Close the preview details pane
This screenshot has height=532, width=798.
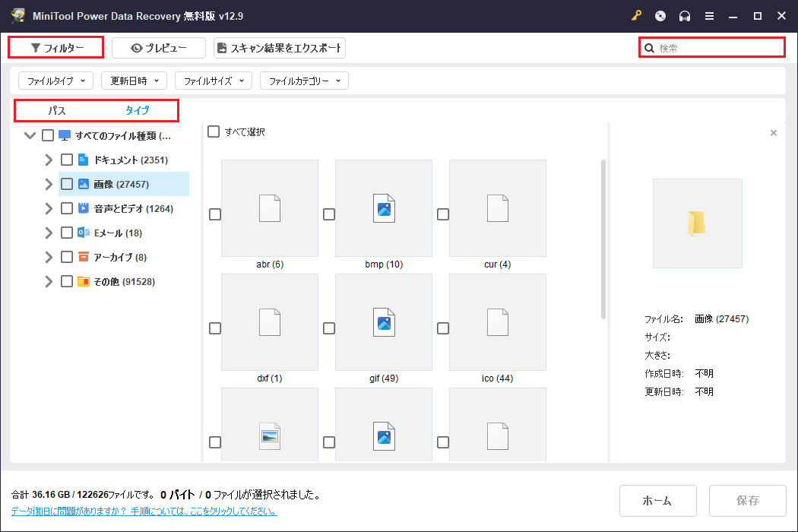point(774,133)
